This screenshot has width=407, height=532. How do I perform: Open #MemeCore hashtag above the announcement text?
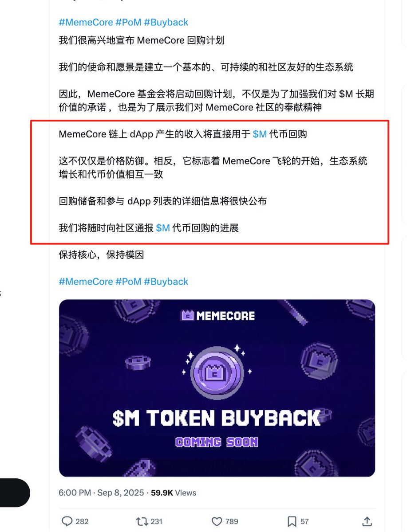click(x=86, y=22)
